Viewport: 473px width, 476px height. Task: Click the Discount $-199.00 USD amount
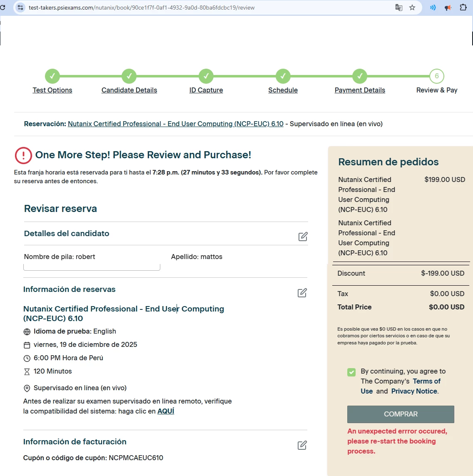click(443, 273)
